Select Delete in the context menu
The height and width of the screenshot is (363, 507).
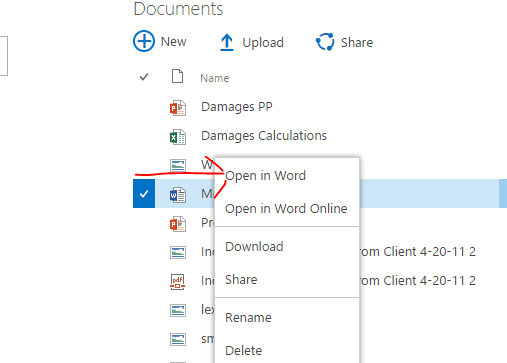244,351
